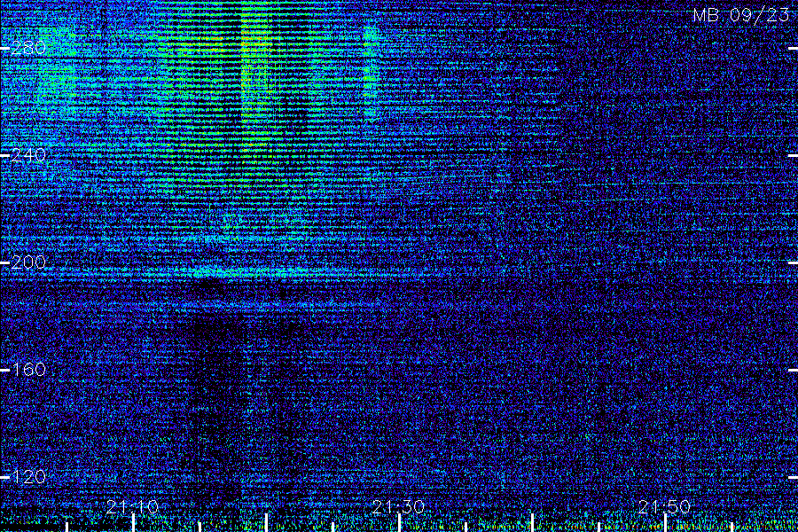Click the MB 09/23 date label
This screenshot has width=798, height=532.
point(741,15)
